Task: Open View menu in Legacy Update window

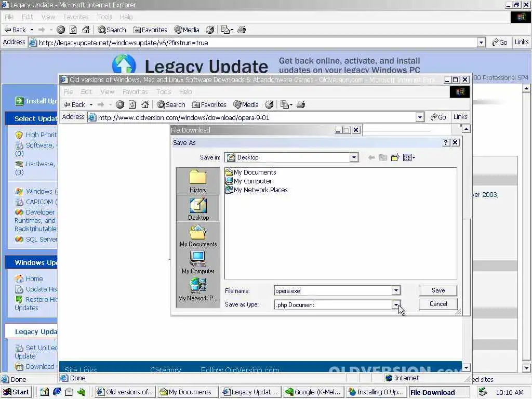Action: [x=48, y=17]
